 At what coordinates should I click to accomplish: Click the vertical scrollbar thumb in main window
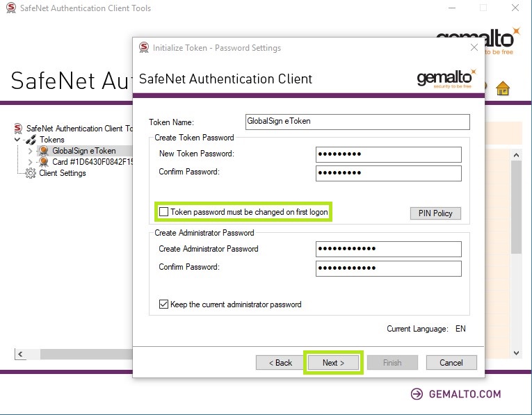(x=516, y=207)
